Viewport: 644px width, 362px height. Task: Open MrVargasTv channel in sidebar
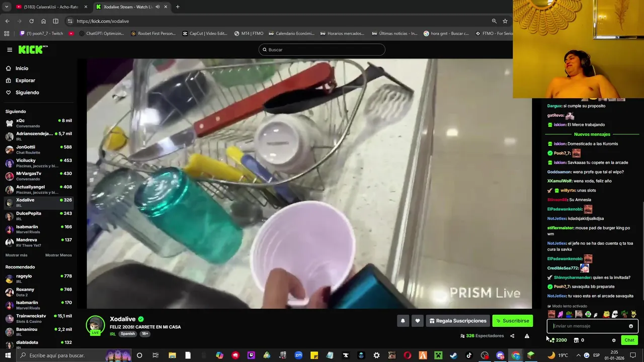click(x=38, y=176)
